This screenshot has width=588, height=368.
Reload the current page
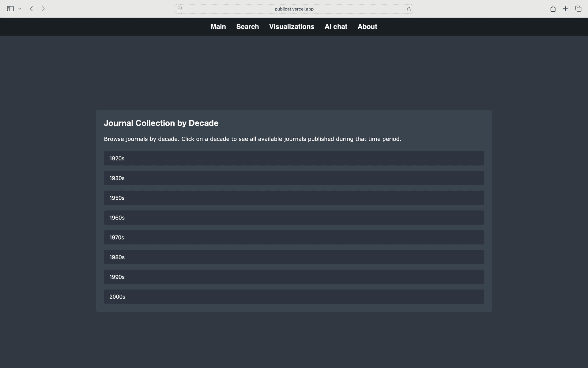coord(409,9)
